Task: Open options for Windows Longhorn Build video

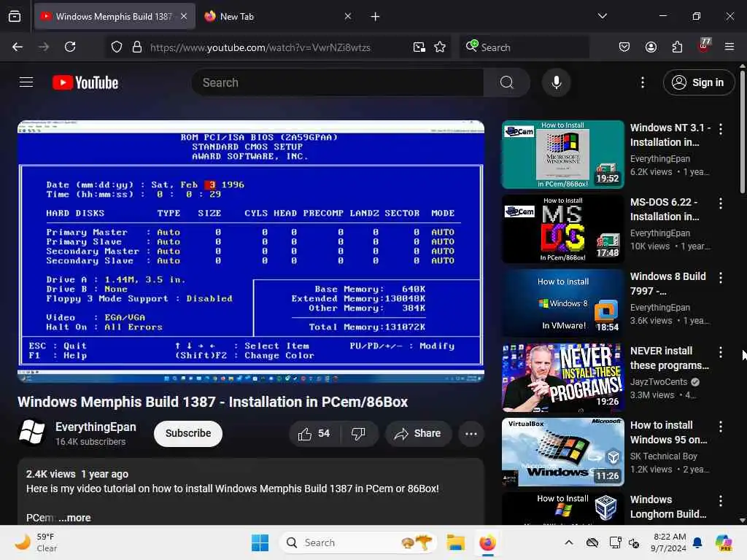Action: click(x=720, y=500)
